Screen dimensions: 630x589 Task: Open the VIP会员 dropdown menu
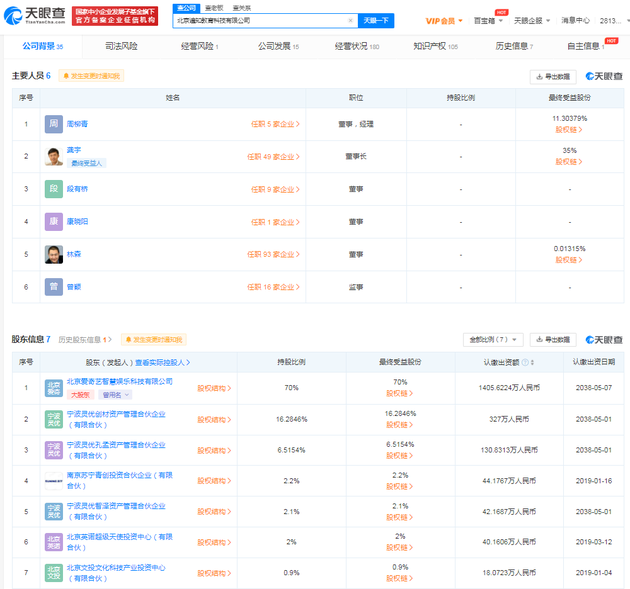(x=446, y=20)
